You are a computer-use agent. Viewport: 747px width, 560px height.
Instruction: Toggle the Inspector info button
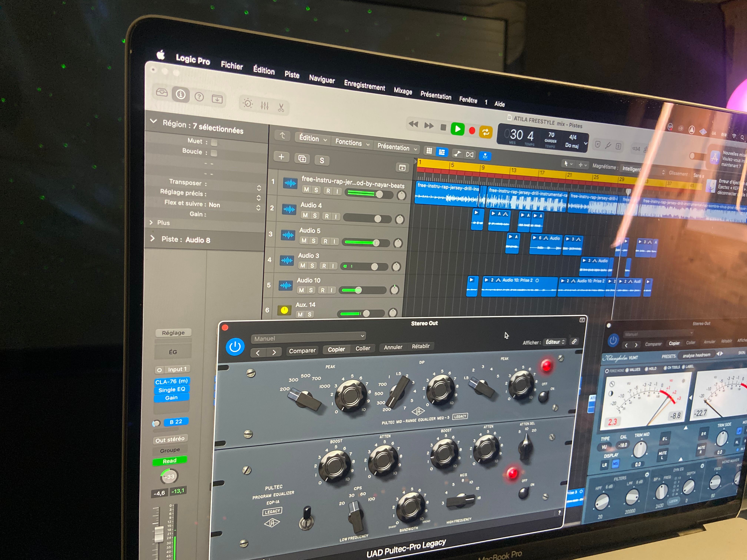click(181, 94)
